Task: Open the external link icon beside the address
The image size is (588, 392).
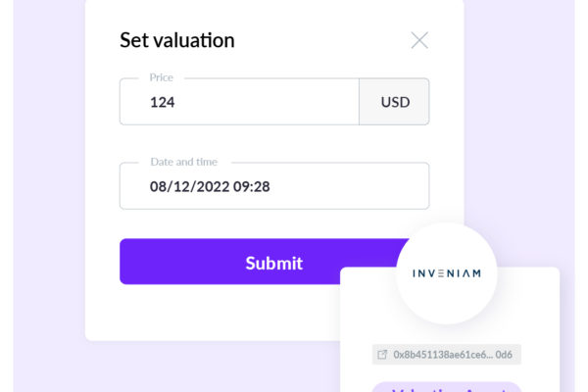Action: (x=382, y=355)
